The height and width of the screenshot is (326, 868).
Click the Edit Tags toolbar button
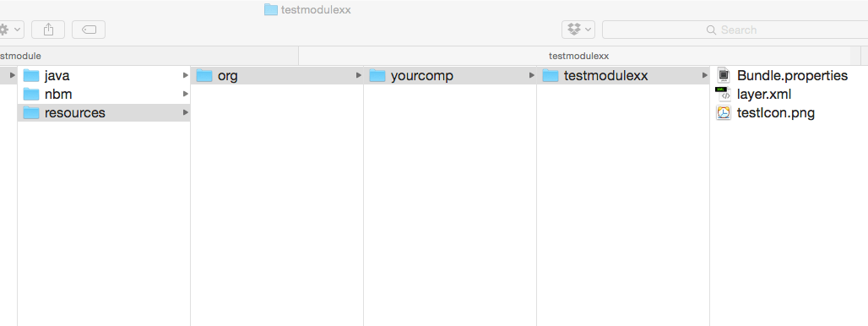click(x=89, y=30)
